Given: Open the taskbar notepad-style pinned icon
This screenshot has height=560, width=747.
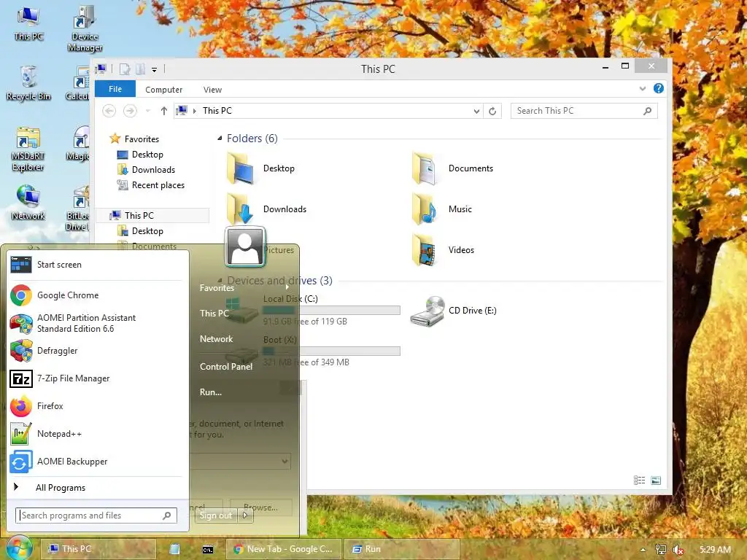Looking at the screenshot, I should point(175,550).
